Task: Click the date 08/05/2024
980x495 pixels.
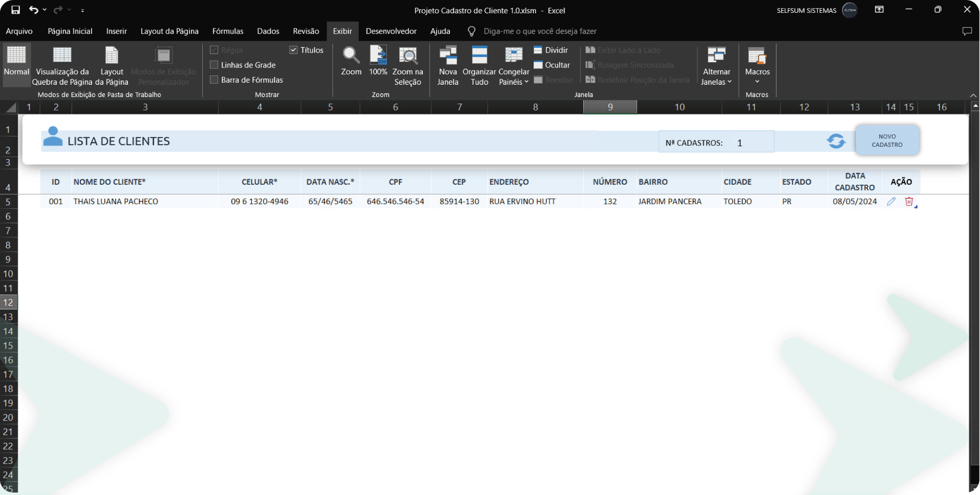Action: [854, 201]
